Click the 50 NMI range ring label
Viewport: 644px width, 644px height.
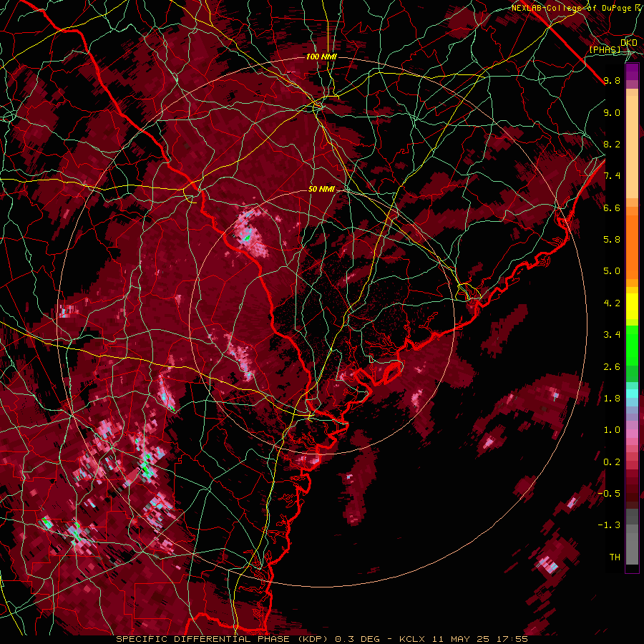321,190
